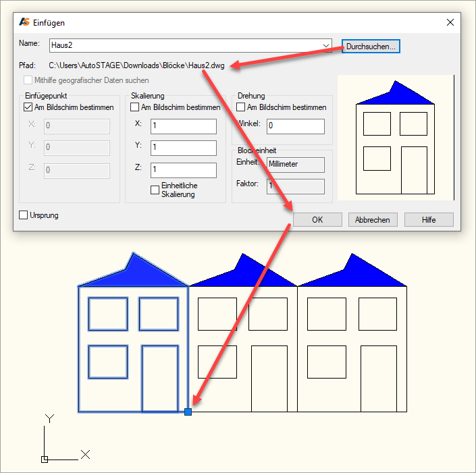Screen dimensions: 476x473
Task: Click the Haus2 block preview thumbnail
Action: coord(396,138)
